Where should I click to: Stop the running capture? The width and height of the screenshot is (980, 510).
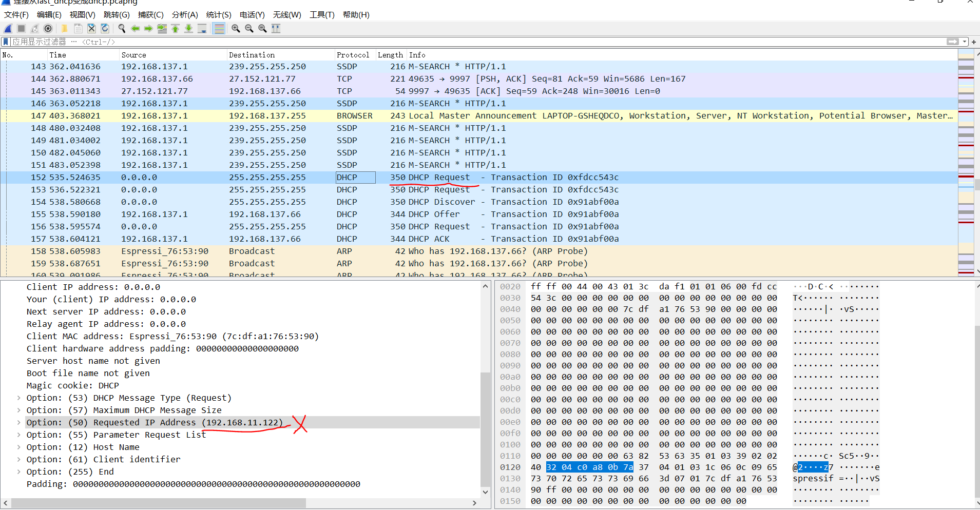tap(22, 29)
